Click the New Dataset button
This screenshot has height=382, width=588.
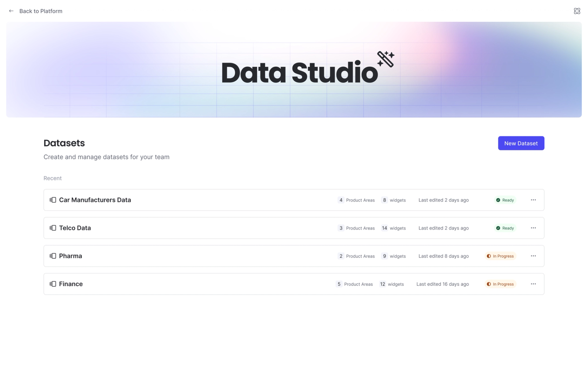[521, 143]
